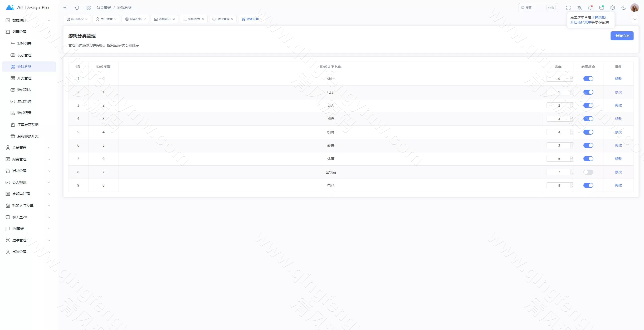Open the settings hexagon icon
This screenshot has height=330, width=644.
point(613,8)
